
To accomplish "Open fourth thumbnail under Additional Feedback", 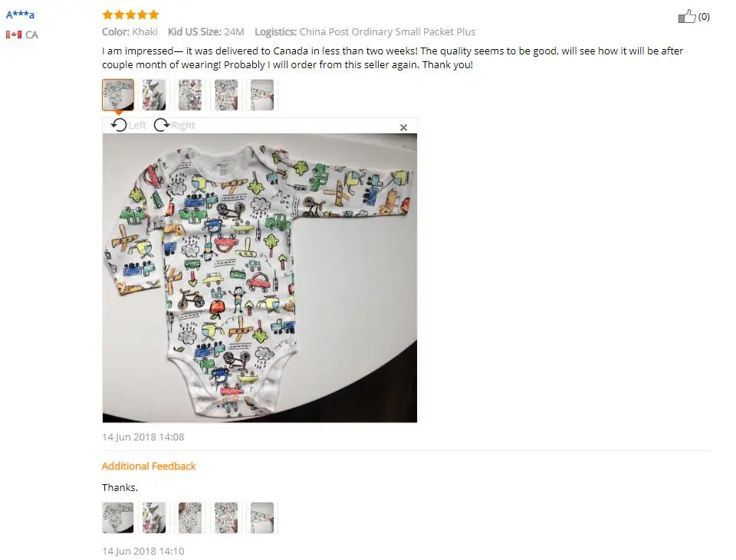I will [x=226, y=518].
